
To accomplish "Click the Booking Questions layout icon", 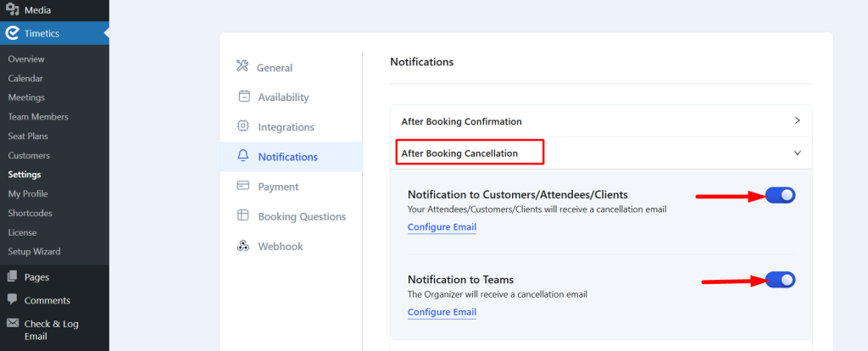I will [x=243, y=215].
